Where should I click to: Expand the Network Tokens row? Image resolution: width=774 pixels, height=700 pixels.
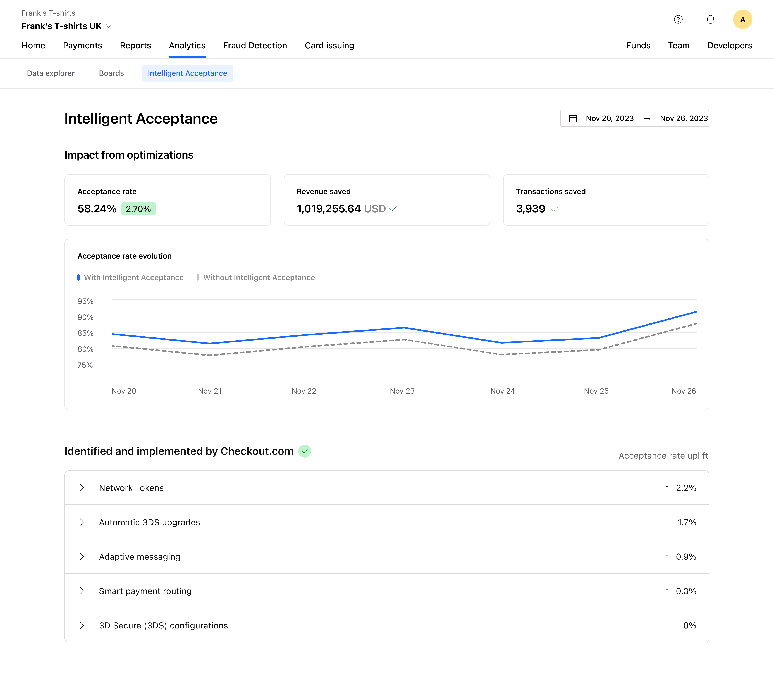click(x=387, y=488)
